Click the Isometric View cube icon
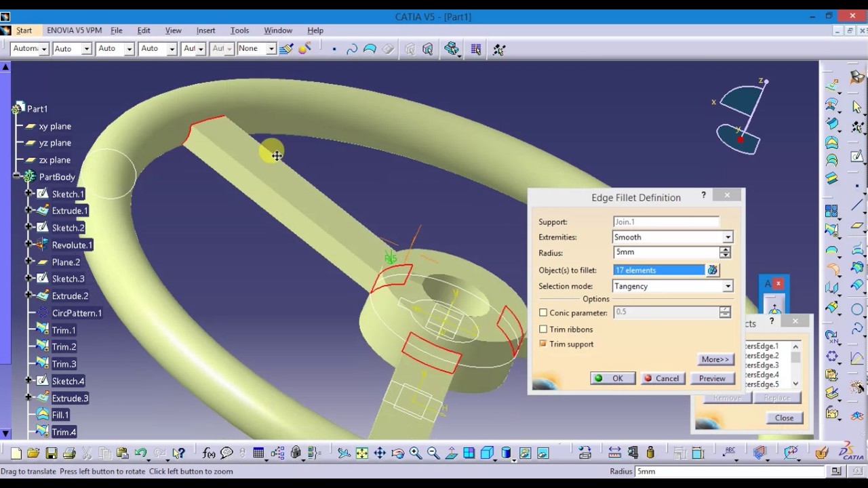Screen dimensions: 868x488 click(487, 453)
